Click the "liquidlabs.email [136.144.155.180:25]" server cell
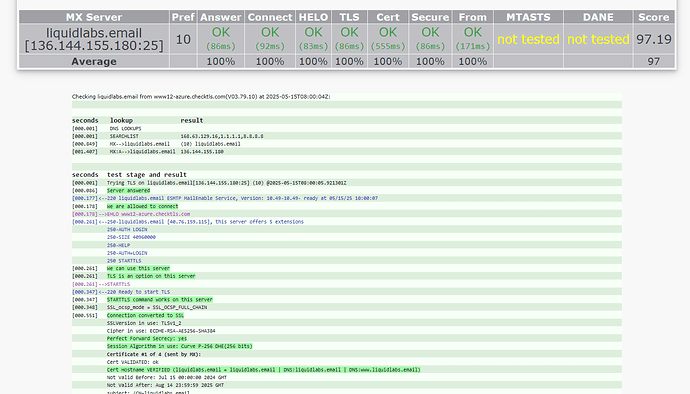This screenshot has height=394, width=690. (x=94, y=39)
